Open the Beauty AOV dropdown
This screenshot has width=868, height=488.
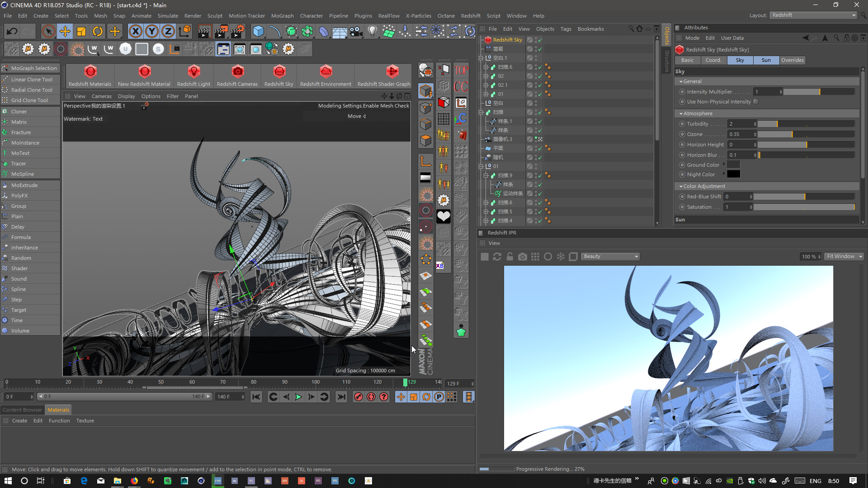point(610,256)
